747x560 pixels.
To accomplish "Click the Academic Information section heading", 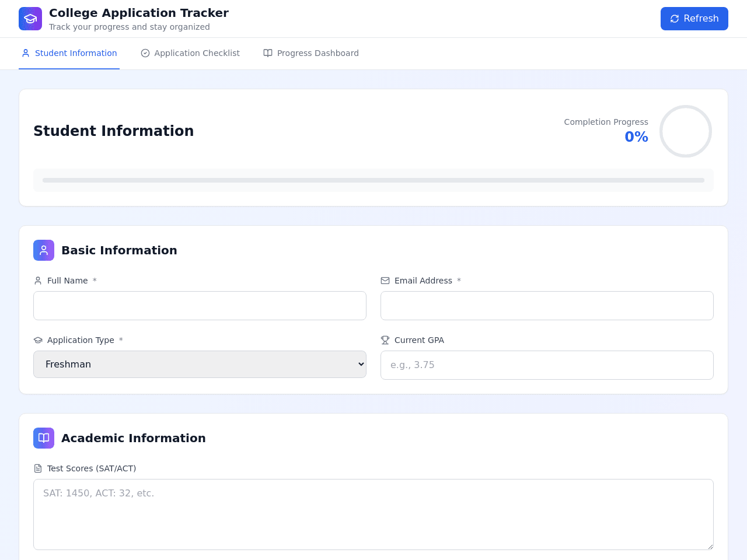I will pyautogui.click(x=134, y=438).
